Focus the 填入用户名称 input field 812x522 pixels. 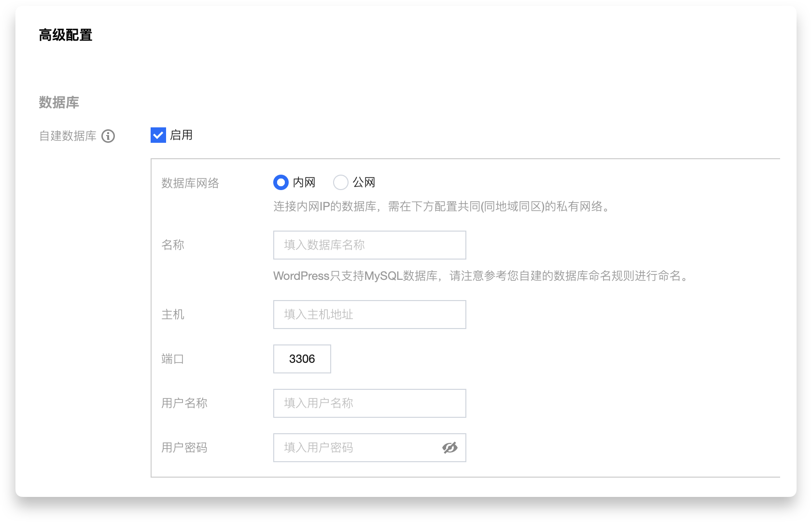(370, 403)
